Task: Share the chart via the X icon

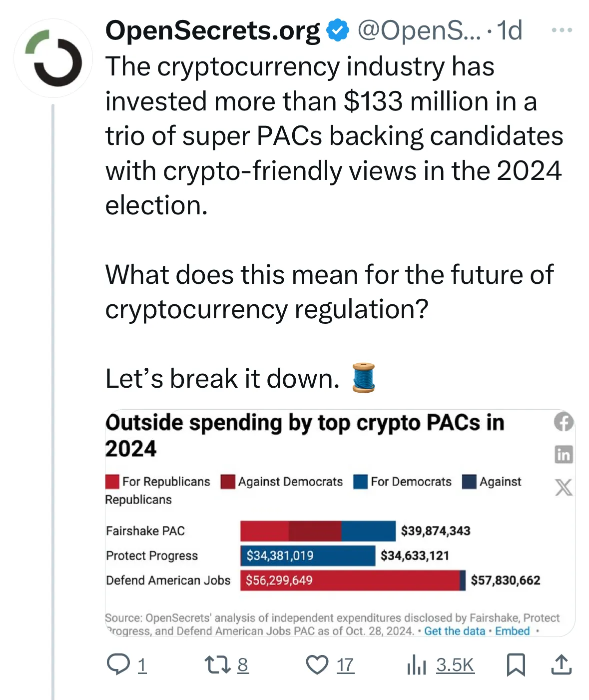Action: (x=564, y=487)
